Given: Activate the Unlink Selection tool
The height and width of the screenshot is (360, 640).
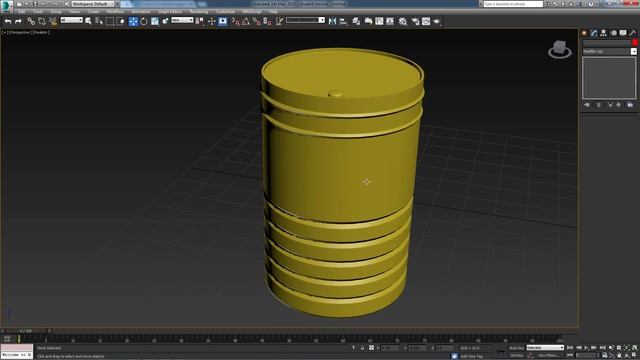Looking at the screenshot, I should [42, 21].
